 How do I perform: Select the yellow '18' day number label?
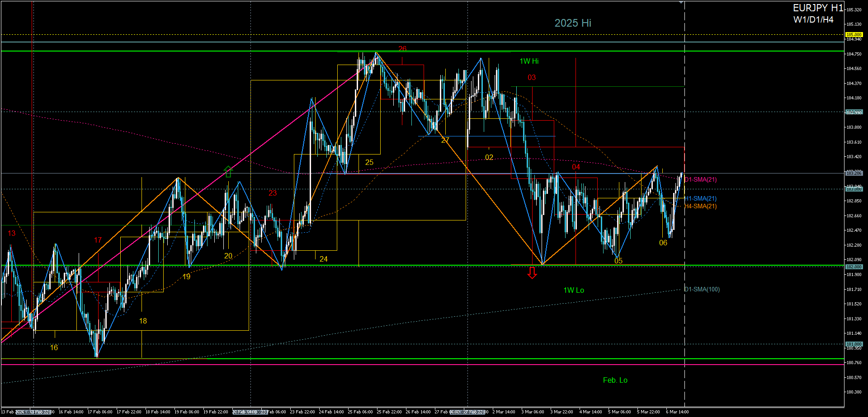(143, 321)
